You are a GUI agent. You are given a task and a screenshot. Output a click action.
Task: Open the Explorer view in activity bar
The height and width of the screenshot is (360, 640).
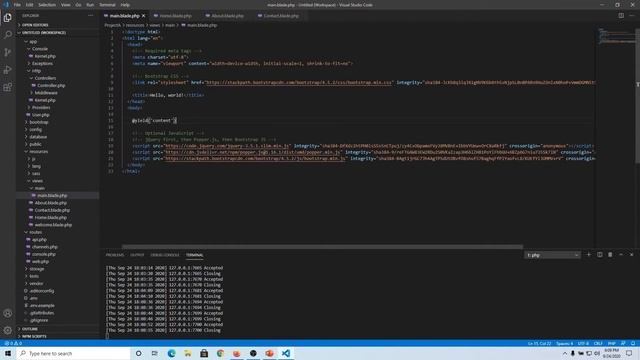click(8, 18)
